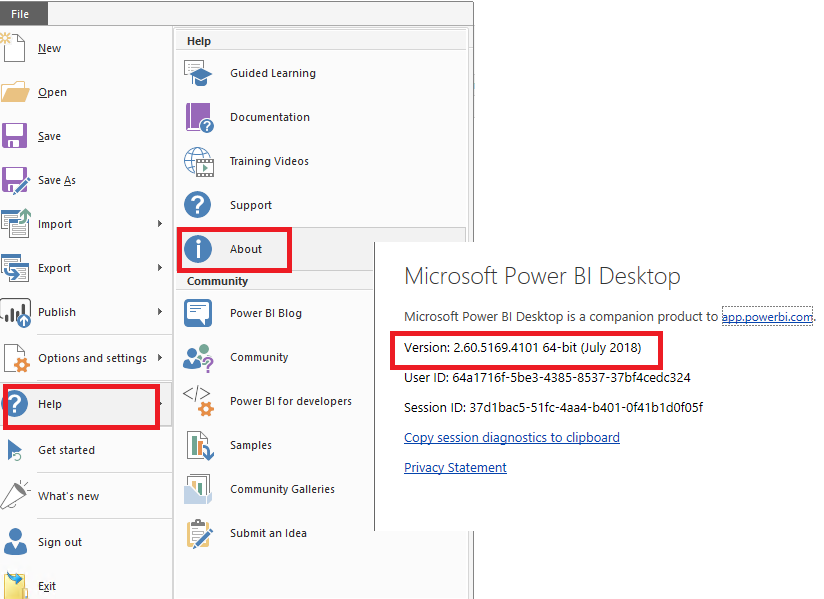Click the Exit icon

(x=15, y=585)
